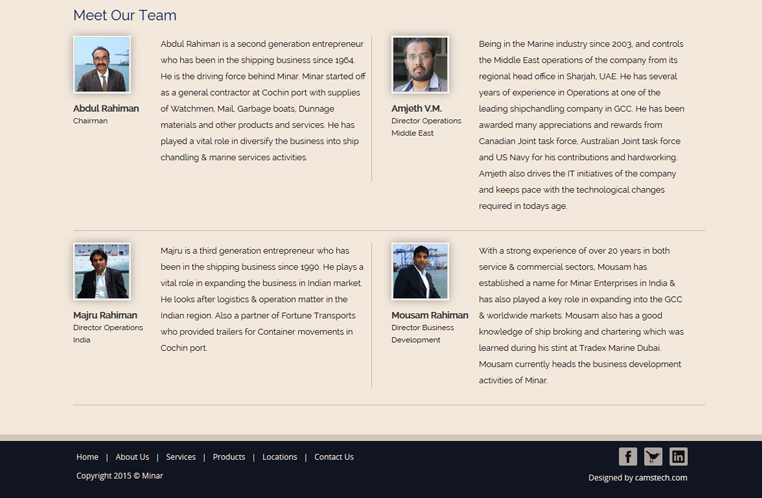762x498 pixels.
Task: Click bio starting 'Majru is a third generation'
Action: click(x=262, y=299)
